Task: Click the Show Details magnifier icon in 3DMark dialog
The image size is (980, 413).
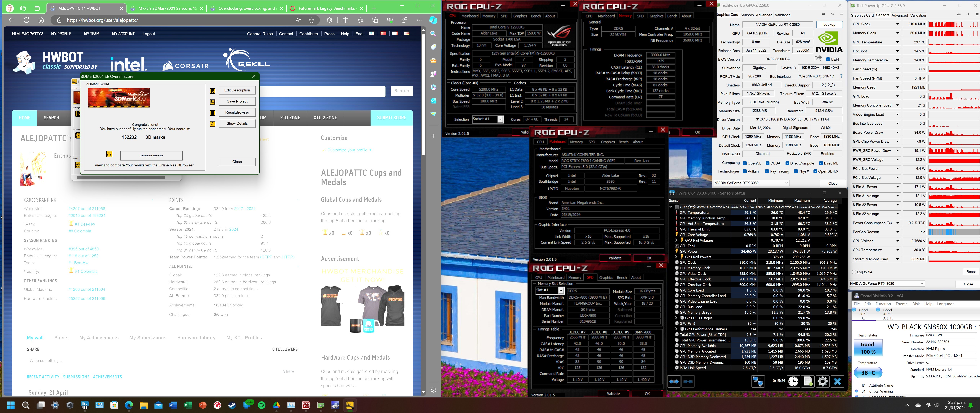Action: [213, 124]
